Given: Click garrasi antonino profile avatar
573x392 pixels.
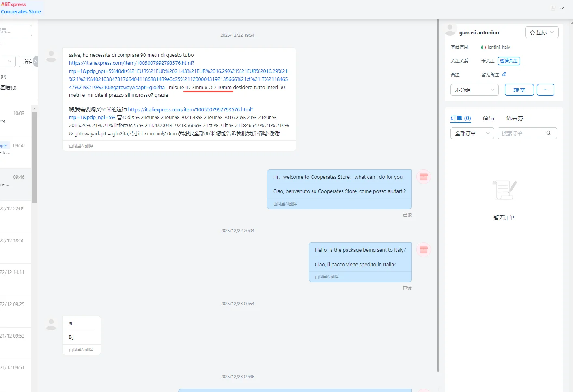Looking at the screenshot, I should [450, 30].
